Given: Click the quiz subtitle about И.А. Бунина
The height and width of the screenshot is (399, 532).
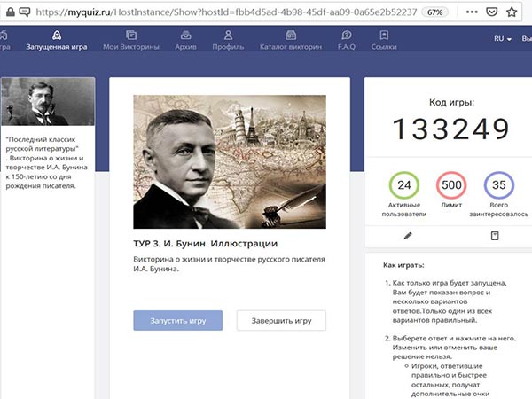Looking at the screenshot, I should click(x=229, y=264).
